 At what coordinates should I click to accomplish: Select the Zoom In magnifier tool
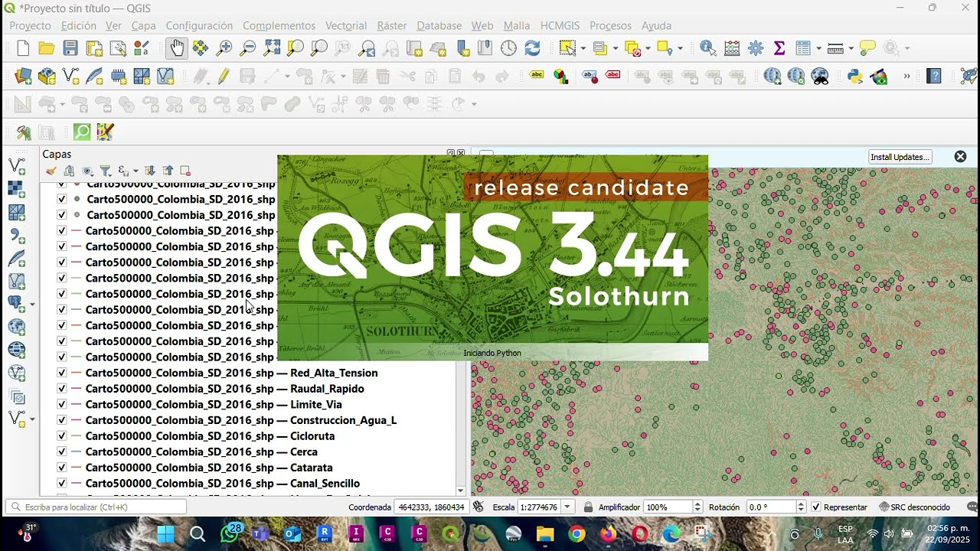click(x=224, y=48)
